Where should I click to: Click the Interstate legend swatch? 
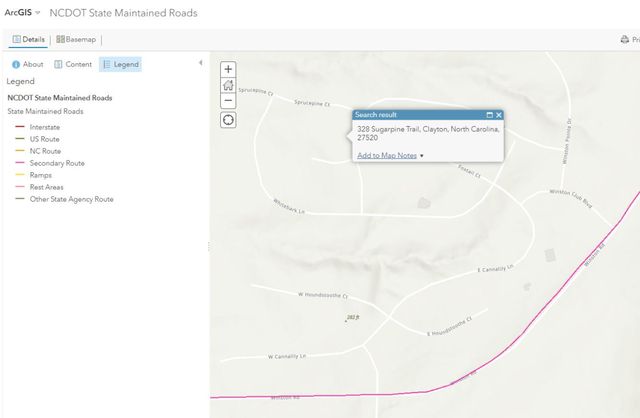20,127
